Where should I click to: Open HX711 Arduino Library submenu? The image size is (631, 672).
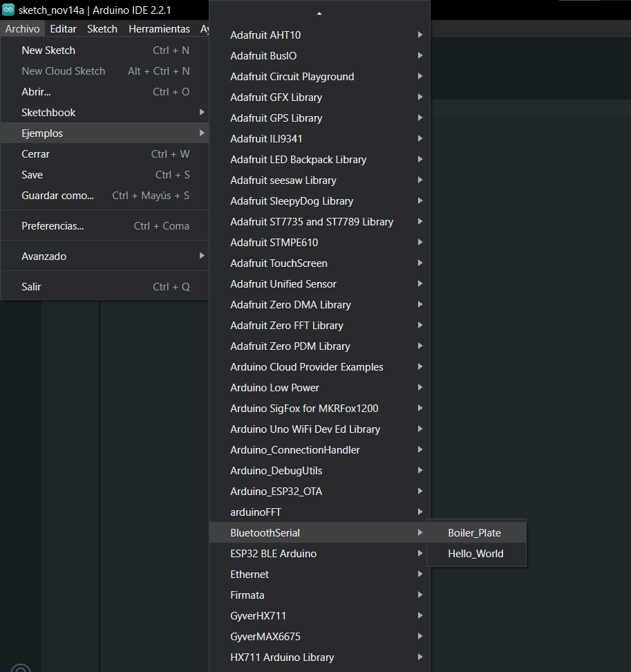click(x=319, y=657)
